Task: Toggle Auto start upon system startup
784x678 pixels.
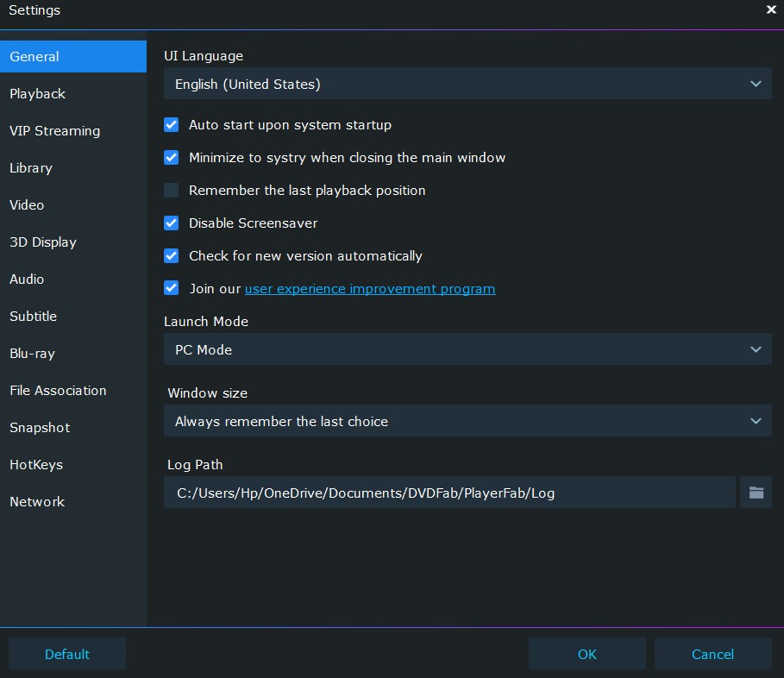Action: point(171,124)
